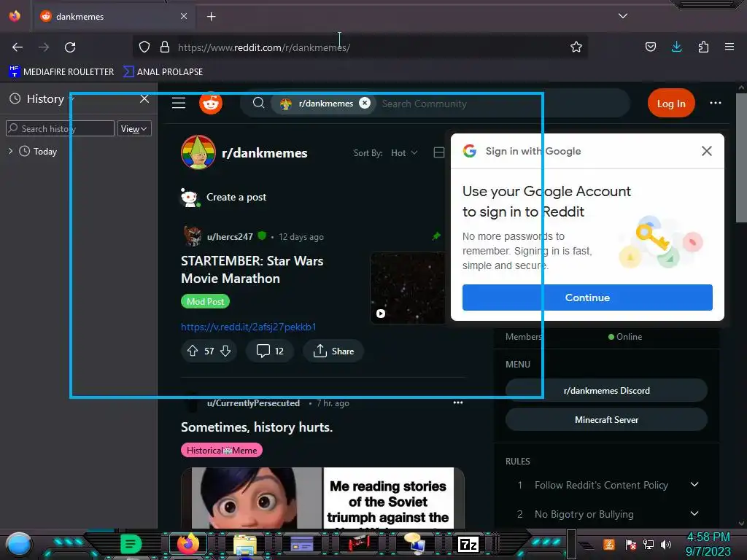Image resolution: width=747 pixels, height=560 pixels.
Task: Close the History sidebar
Action: 144,98
